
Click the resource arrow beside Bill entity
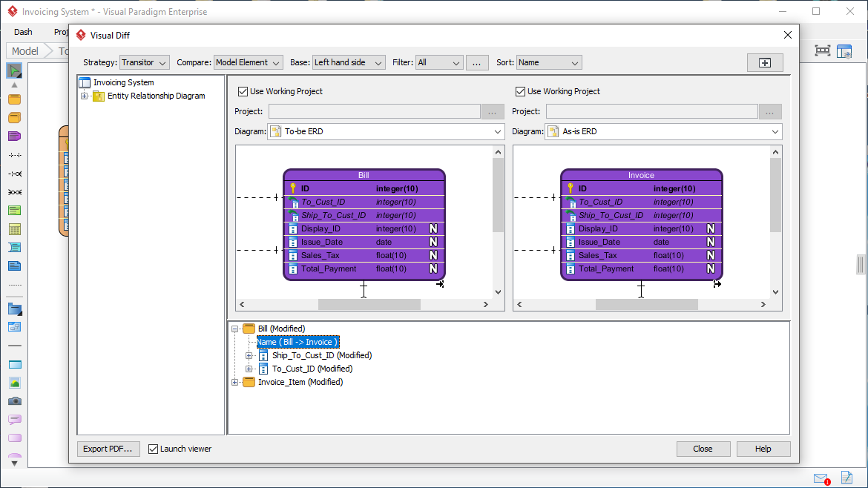(439, 284)
